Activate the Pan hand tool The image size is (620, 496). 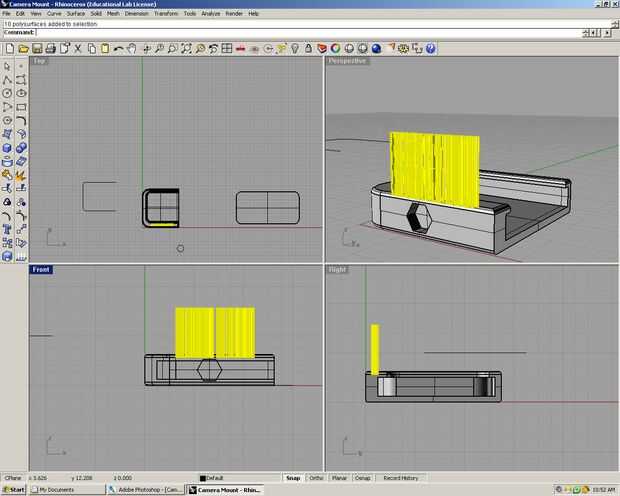click(x=132, y=49)
